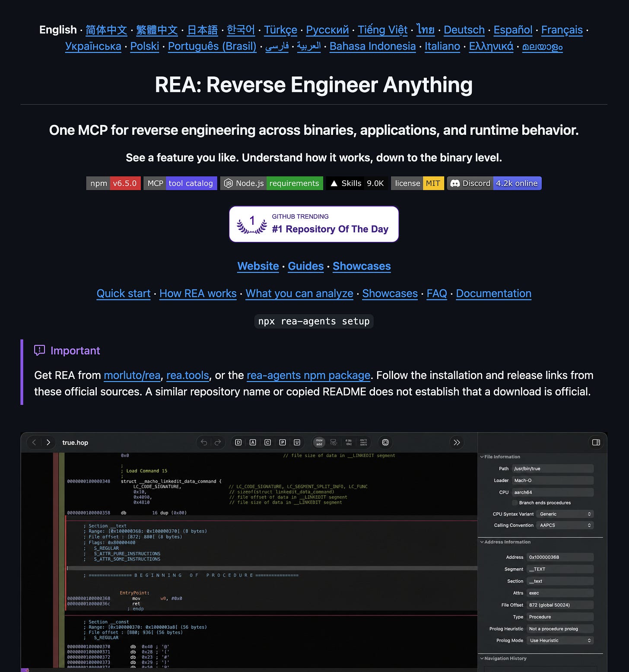This screenshot has height=672, width=629.
Task: Mark as procedure with the P button
Action: pos(283,443)
